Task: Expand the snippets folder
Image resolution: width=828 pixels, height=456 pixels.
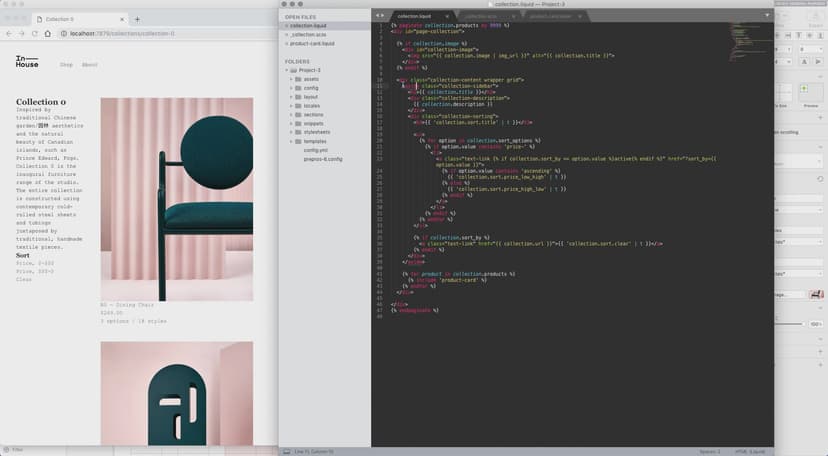Action: (292, 123)
